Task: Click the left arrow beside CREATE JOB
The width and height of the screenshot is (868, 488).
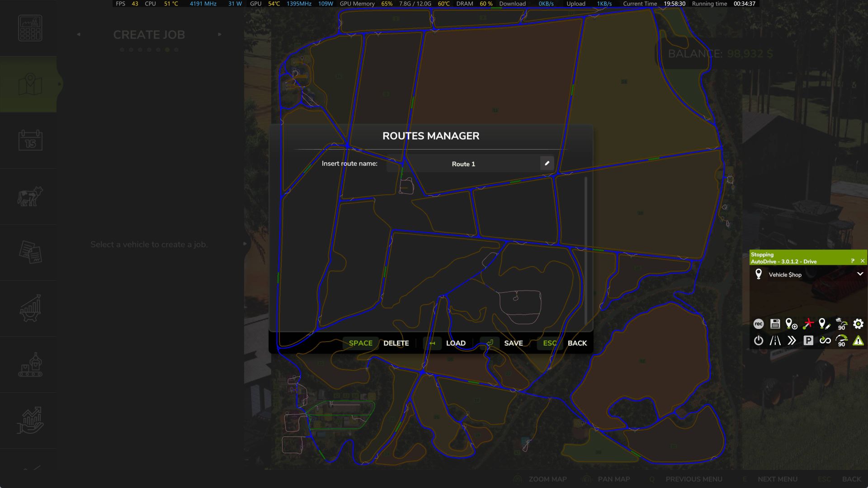Action: pos(79,34)
